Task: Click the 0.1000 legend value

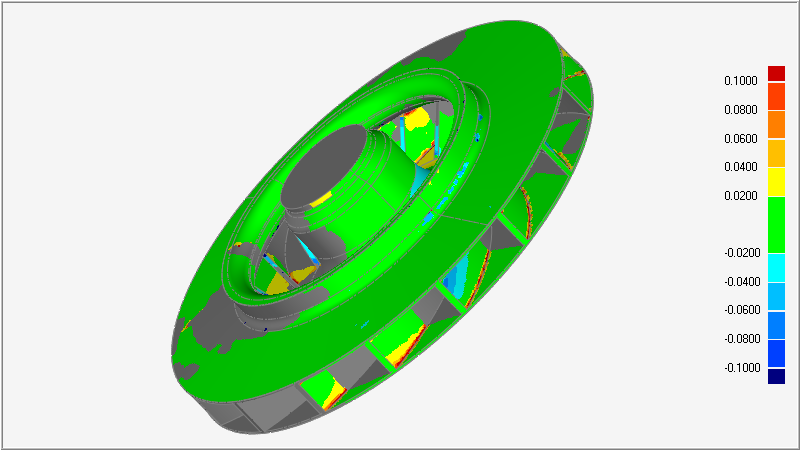Action: click(x=740, y=81)
